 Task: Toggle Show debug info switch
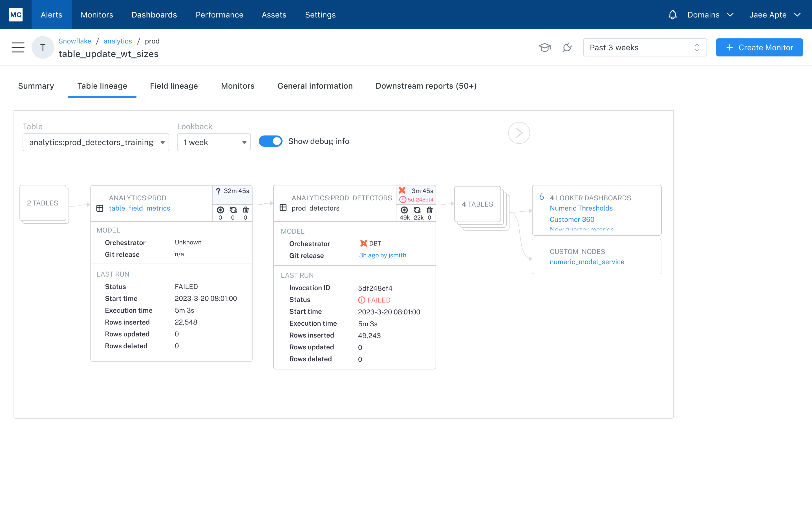(270, 141)
